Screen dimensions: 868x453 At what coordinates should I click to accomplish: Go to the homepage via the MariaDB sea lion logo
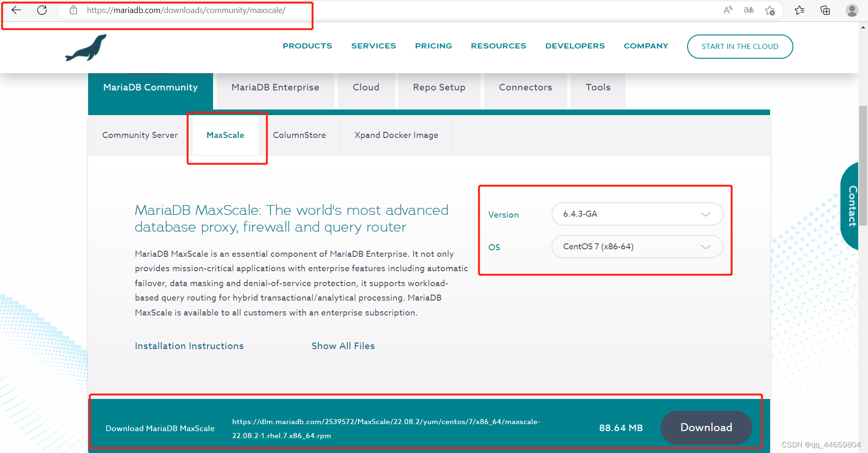point(86,48)
